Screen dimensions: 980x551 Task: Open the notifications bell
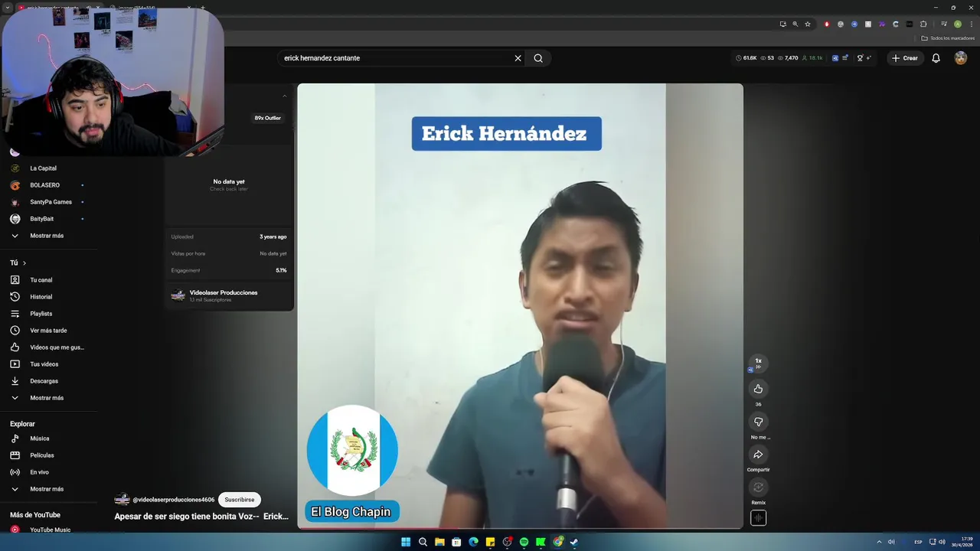(936, 58)
